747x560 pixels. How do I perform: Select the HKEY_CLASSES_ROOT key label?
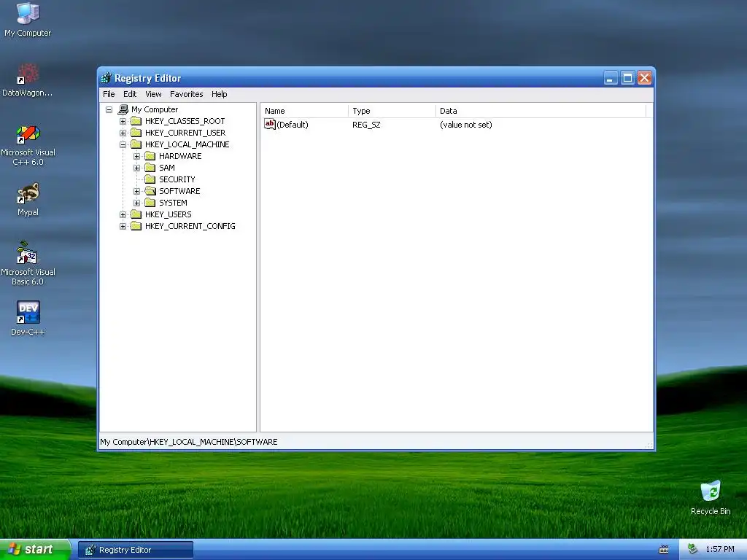185,121
